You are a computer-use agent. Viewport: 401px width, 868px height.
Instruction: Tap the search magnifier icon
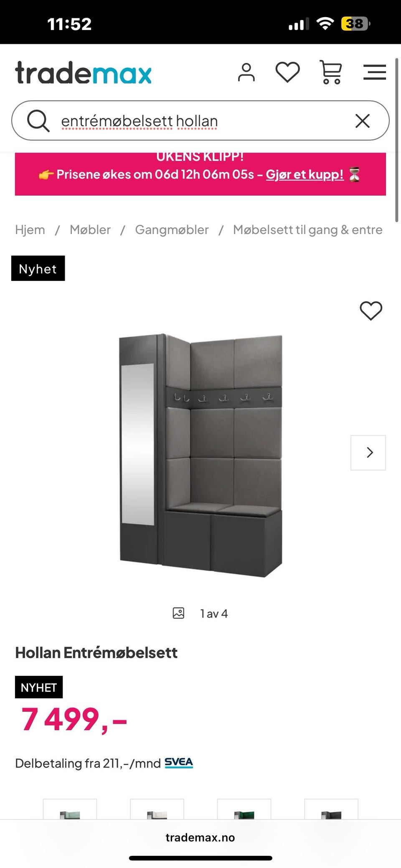38,121
